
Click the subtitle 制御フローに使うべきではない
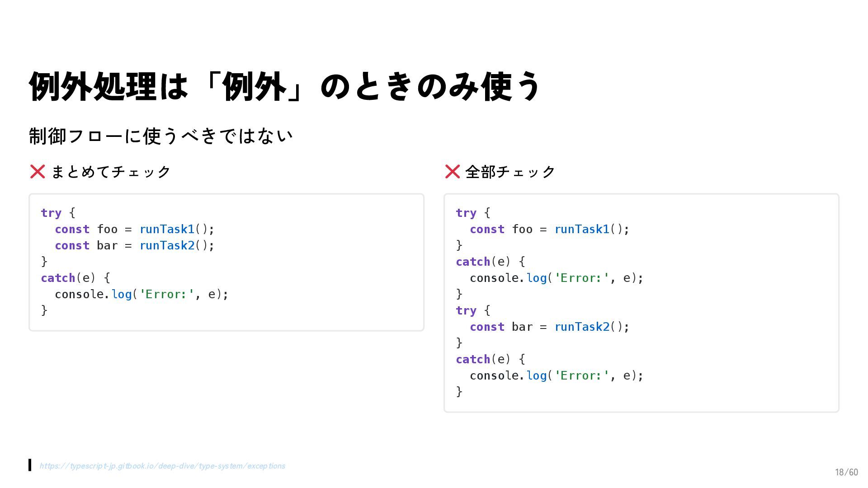tap(160, 136)
